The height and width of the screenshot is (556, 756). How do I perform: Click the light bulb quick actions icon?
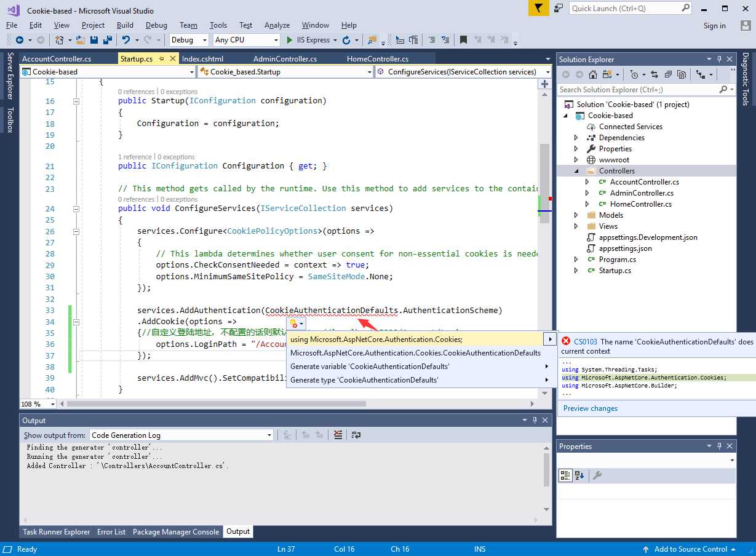293,324
